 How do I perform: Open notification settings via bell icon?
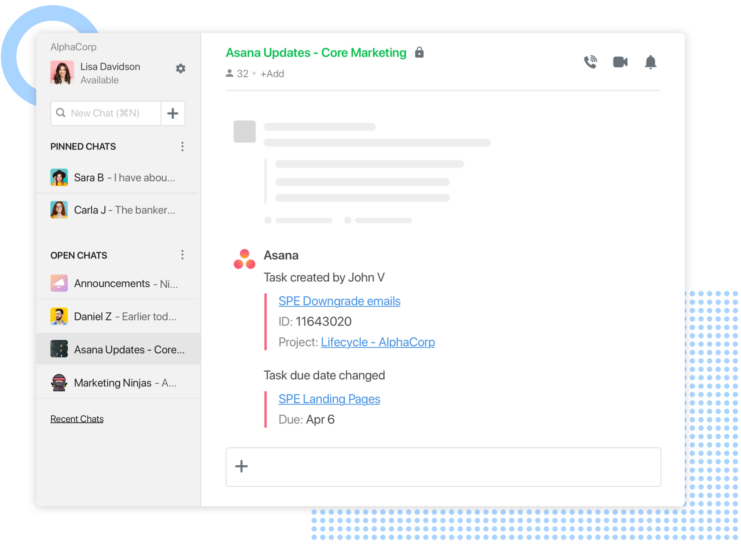pyautogui.click(x=651, y=62)
